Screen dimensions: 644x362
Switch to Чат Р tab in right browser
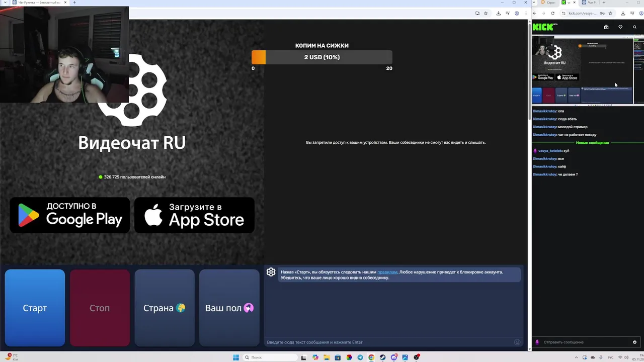(x=589, y=3)
